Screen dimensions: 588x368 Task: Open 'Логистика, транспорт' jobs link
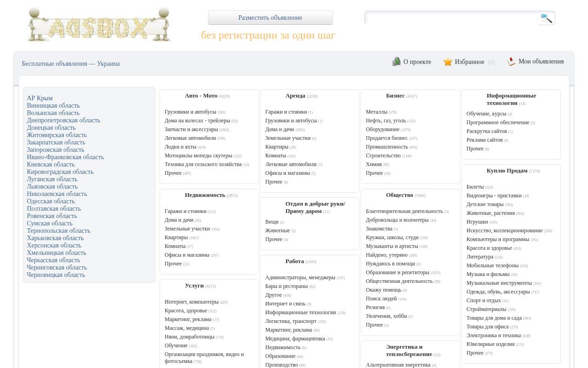point(291,321)
